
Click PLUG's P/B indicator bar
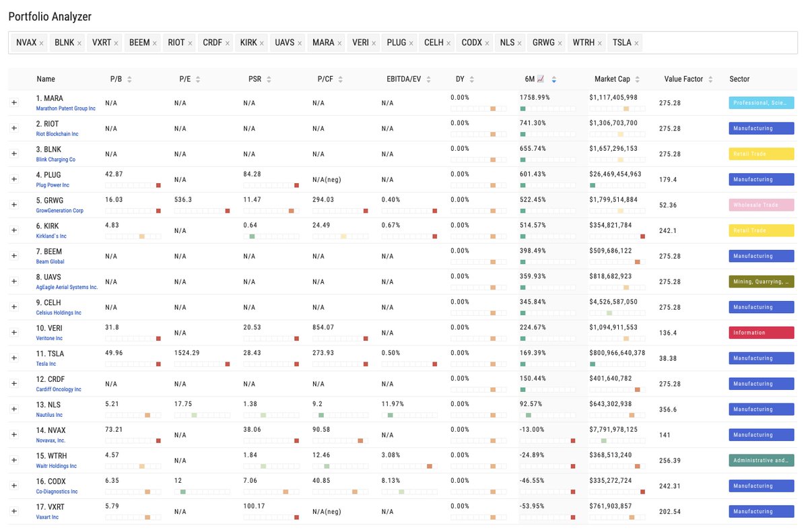133,185
